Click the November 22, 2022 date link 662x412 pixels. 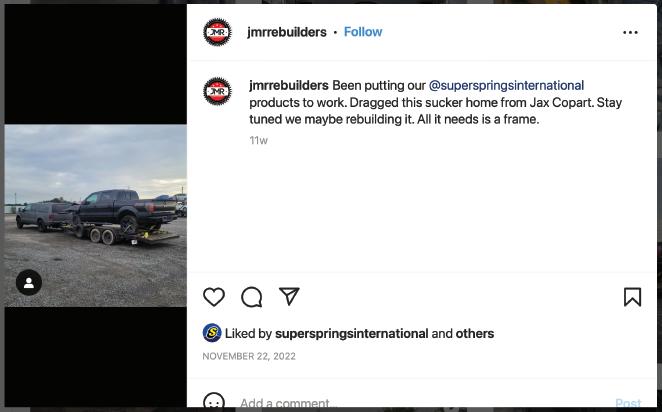point(249,356)
